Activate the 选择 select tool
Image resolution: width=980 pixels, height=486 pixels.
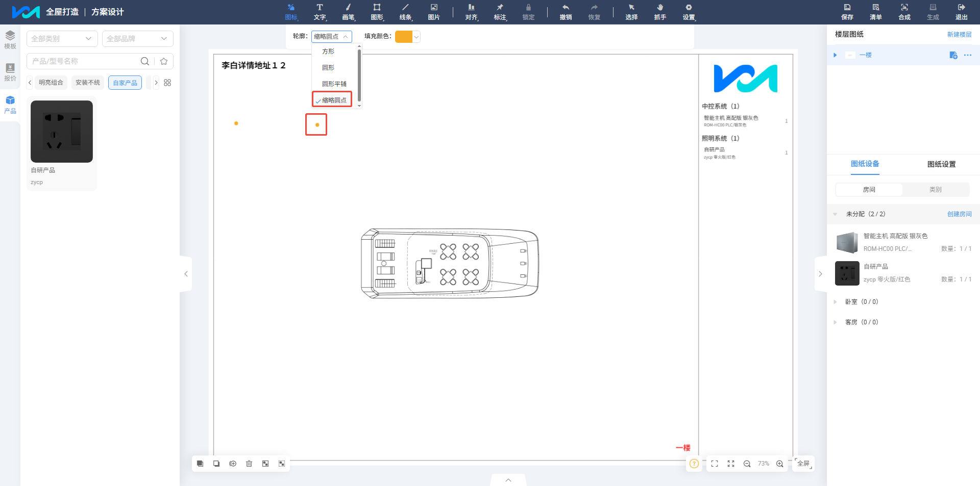coord(632,12)
